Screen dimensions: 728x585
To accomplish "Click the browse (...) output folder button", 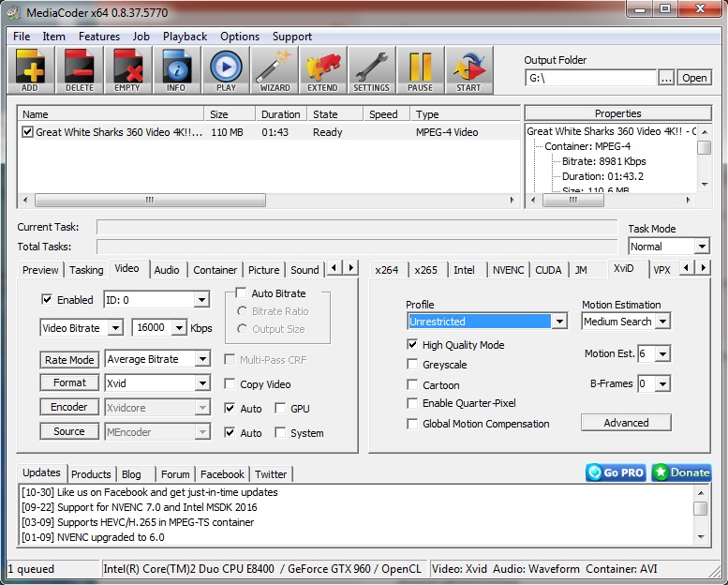I will click(x=666, y=78).
